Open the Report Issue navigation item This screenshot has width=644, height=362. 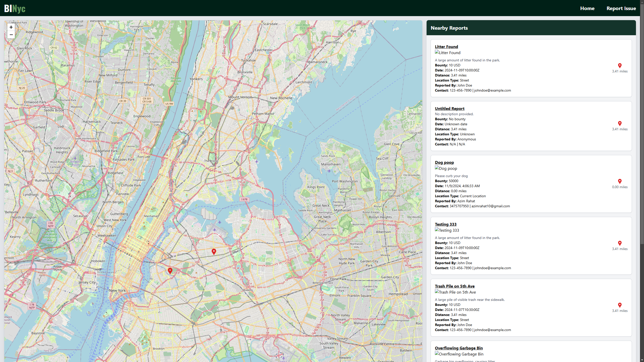pyautogui.click(x=621, y=8)
